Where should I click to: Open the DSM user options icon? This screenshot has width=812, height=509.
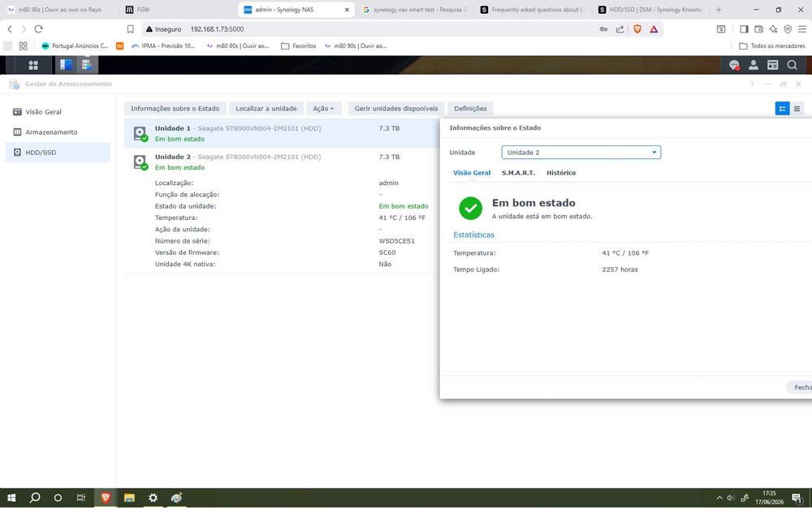754,65
